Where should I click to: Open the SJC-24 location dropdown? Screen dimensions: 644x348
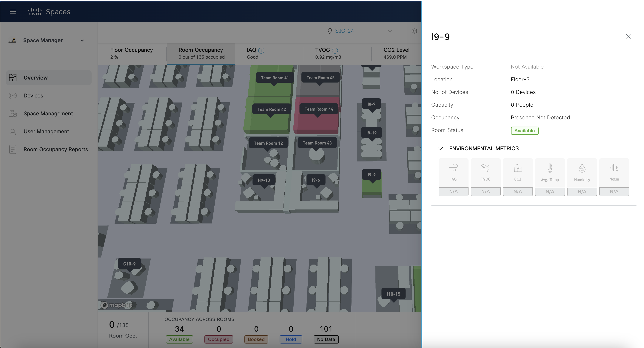pos(390,31)
